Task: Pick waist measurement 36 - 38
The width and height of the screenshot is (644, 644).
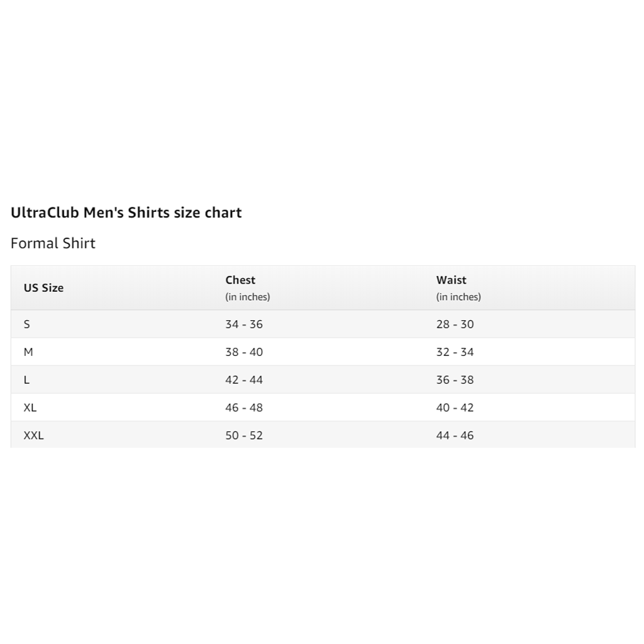Action: tap(455, 380)
